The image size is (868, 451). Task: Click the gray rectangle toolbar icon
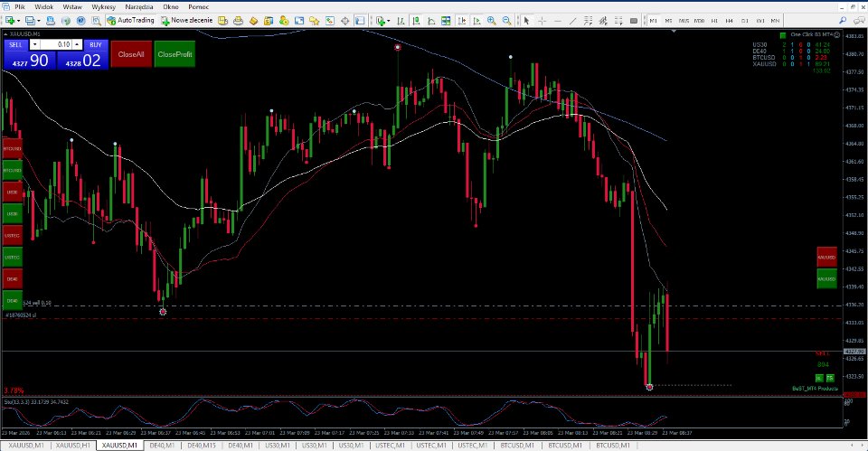[x=634, y=21]
